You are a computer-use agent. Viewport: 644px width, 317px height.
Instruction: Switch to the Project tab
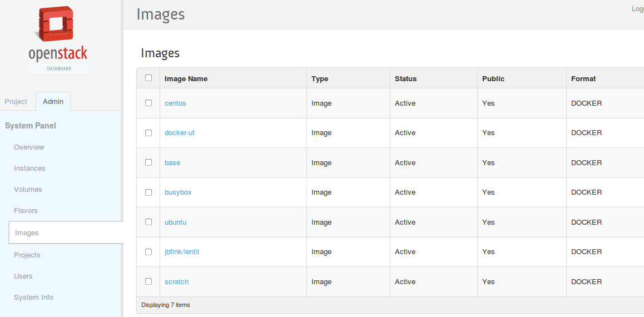click(x=16, y=101)
